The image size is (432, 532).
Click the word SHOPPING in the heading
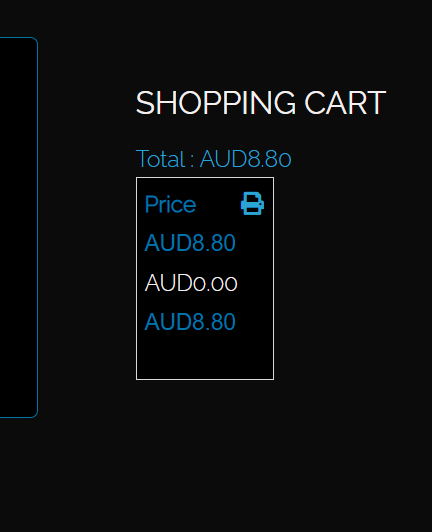click(x=216, y=102)
